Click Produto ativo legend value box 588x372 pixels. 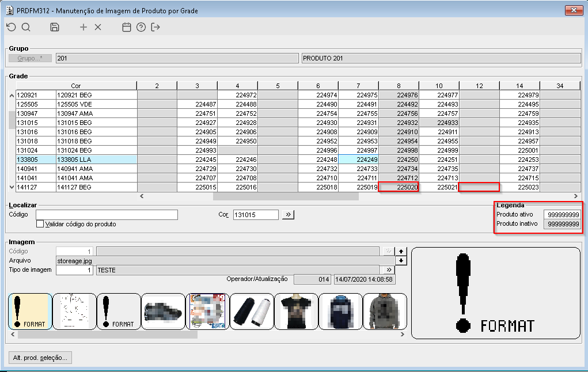562,214
